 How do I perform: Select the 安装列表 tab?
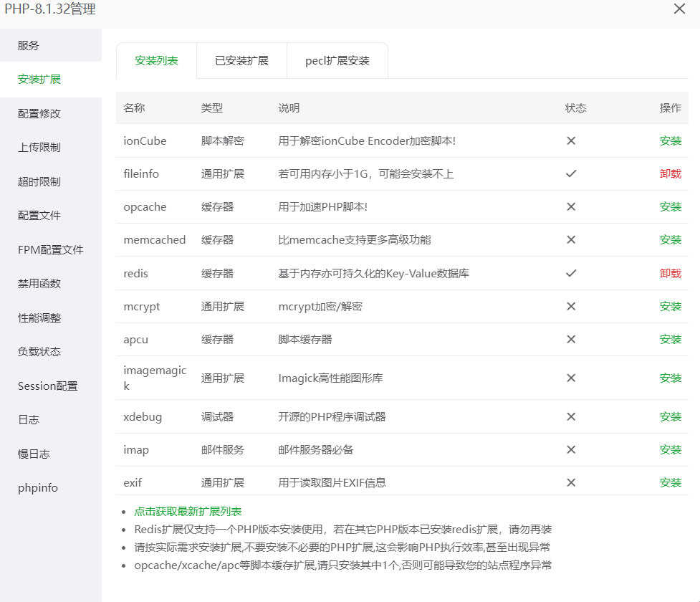(156, 61)
